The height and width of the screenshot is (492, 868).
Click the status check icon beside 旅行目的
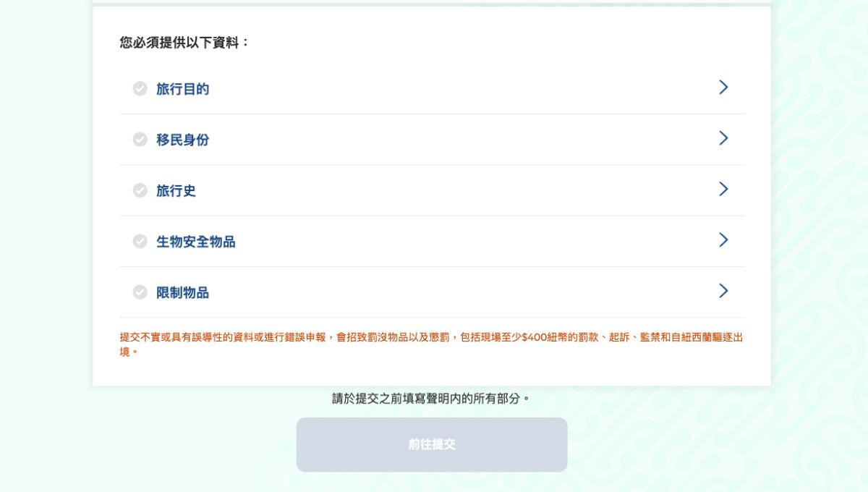pyautogui.click(x=139, y=88)
